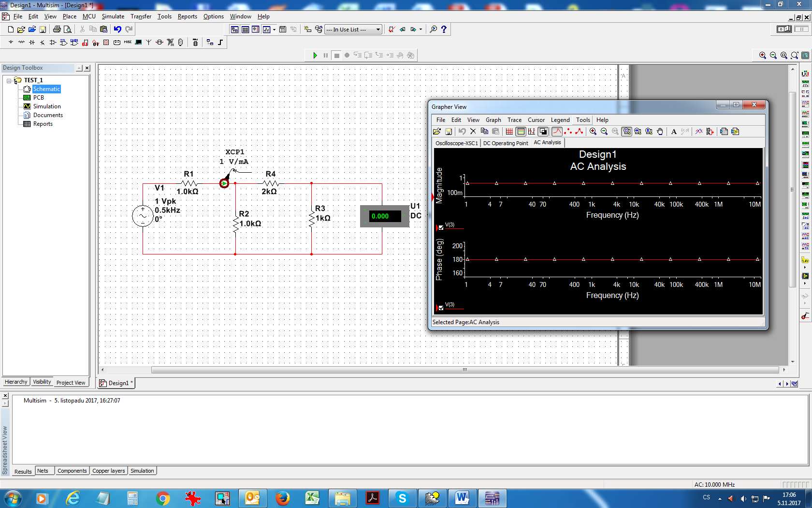This screenshot has height=508, width=812.
Task: Select Schematic in Design Toolbox
Action: coord(46,89)
